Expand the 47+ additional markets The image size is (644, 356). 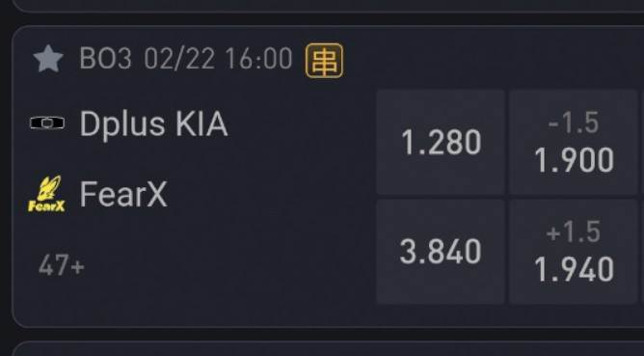click(61, 265)
